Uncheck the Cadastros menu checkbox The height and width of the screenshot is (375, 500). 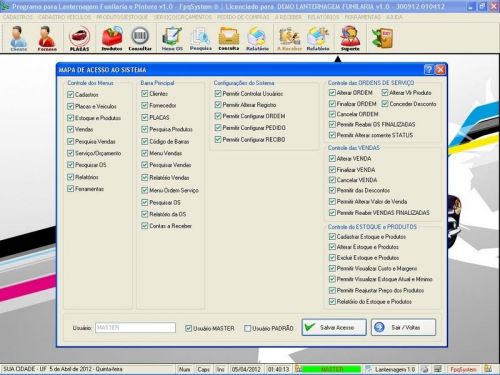point(70,94)
